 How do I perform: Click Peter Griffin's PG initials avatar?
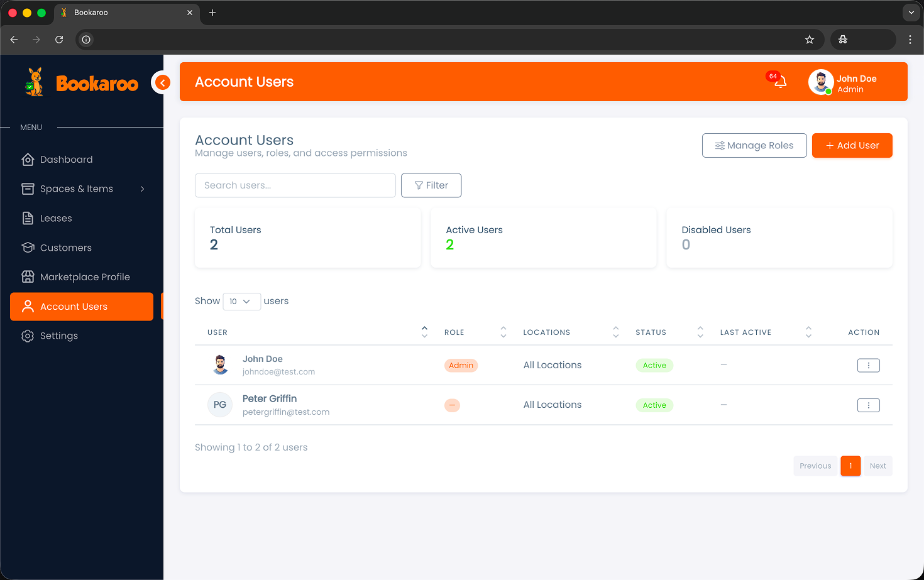point(220,405)
